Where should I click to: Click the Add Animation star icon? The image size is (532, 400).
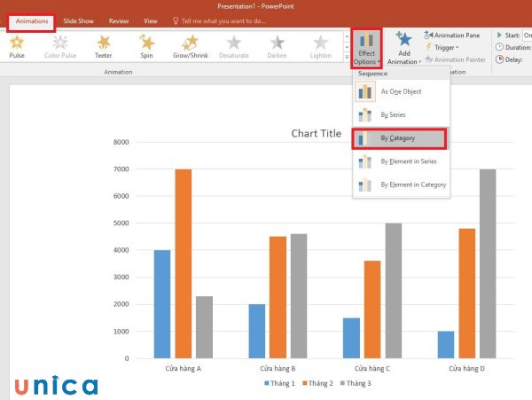pos(404,41)
